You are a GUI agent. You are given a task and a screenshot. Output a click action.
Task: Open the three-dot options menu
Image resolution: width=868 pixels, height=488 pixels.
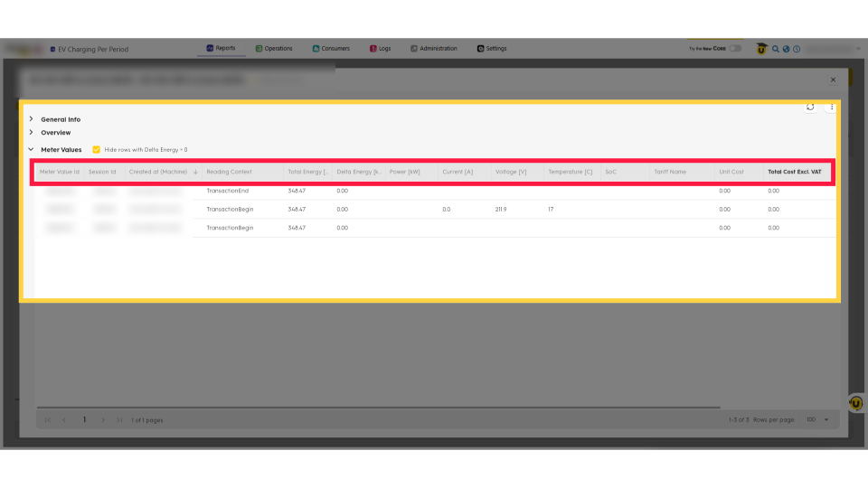[x=832, y=107]
